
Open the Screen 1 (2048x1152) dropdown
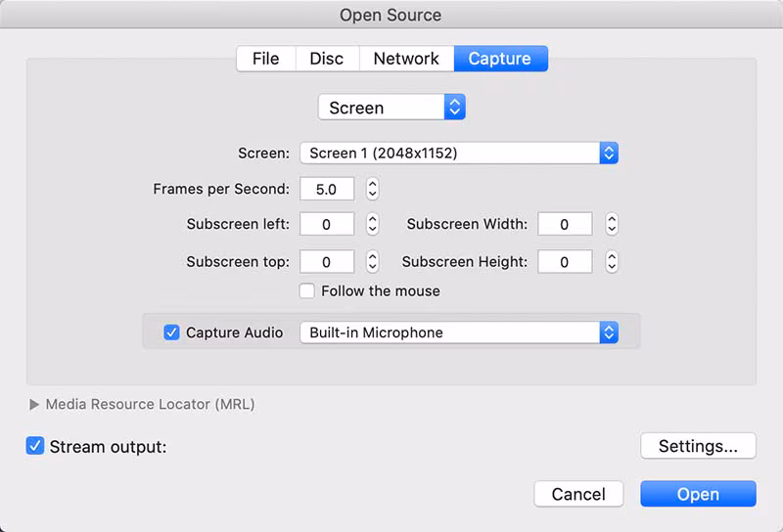tap(458, 153)
